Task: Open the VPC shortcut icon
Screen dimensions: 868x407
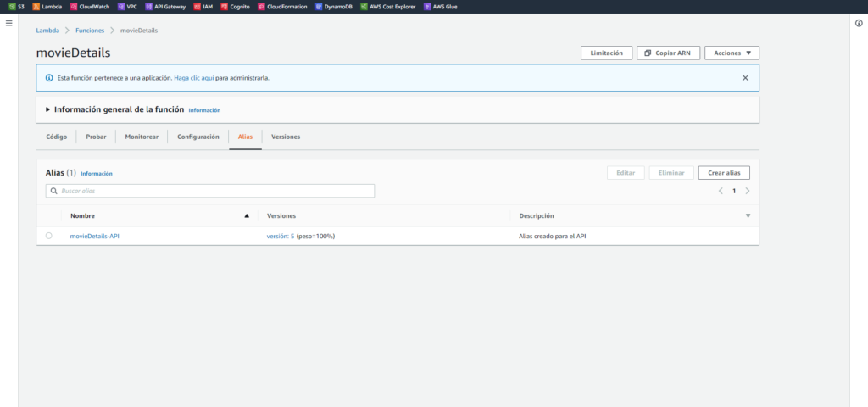Action: point(121,7)
